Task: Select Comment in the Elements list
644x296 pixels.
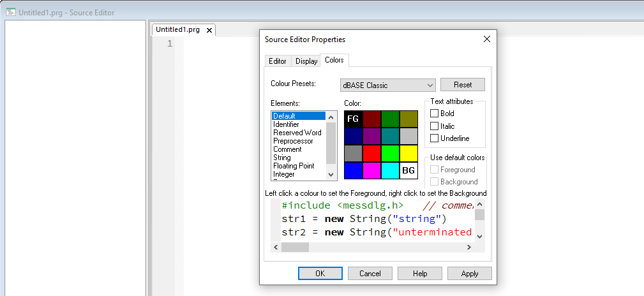Action: coord(287,149)
